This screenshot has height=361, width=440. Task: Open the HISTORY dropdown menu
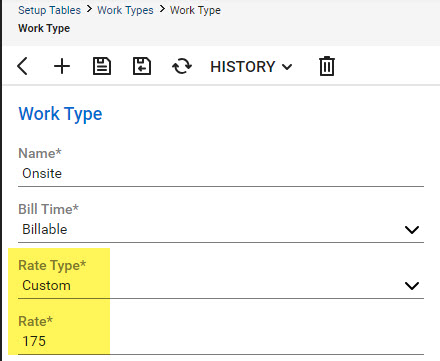pyautogui.click(x=251, y=67)
